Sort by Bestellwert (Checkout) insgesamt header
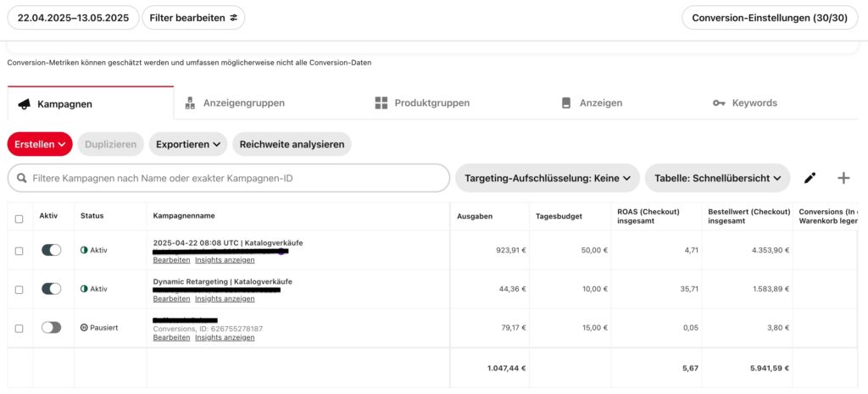Viewport: 868px width, 394px height. pos(749,216)
